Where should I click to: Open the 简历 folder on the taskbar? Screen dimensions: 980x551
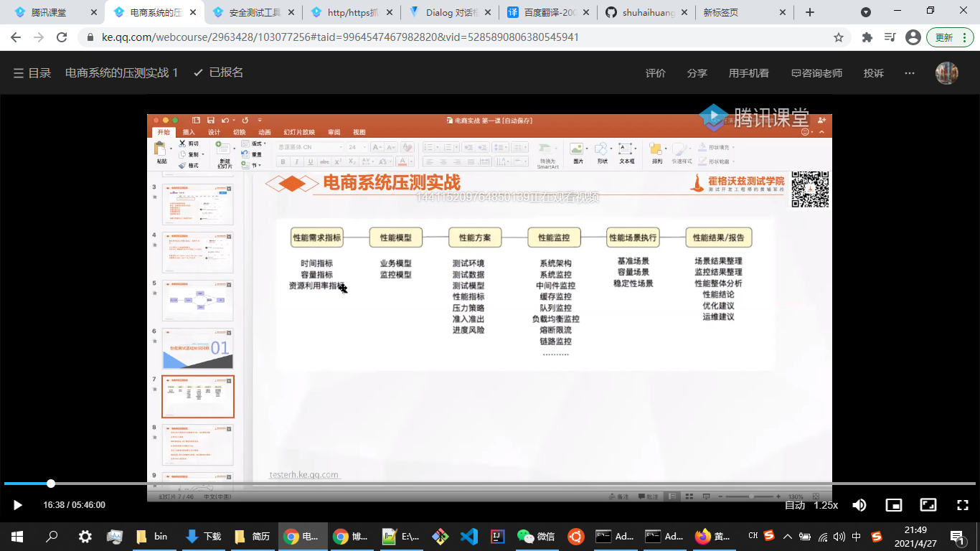[253, 536]
